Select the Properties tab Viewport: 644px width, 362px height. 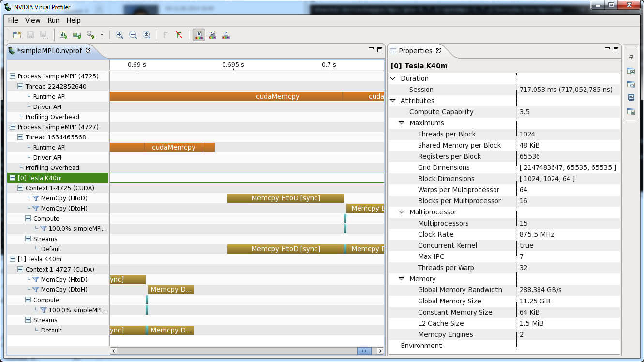[415, 51]
